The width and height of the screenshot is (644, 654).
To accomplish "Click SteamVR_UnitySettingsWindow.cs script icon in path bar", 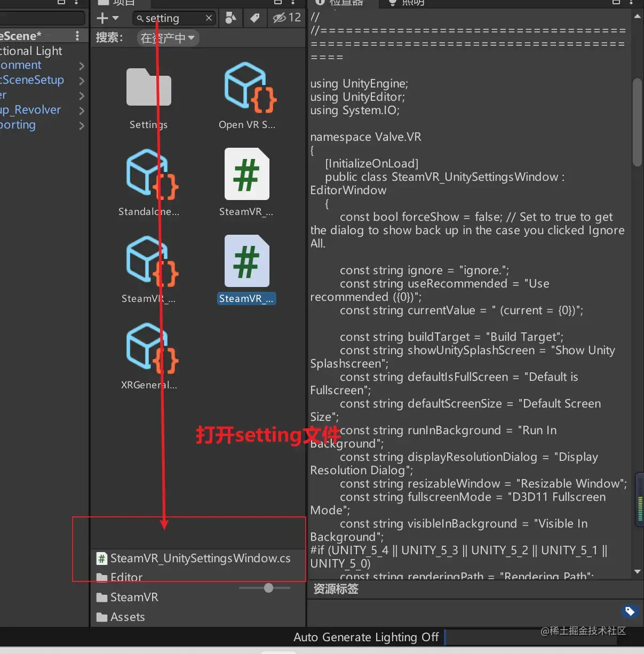I will click(x=101, y=559).
